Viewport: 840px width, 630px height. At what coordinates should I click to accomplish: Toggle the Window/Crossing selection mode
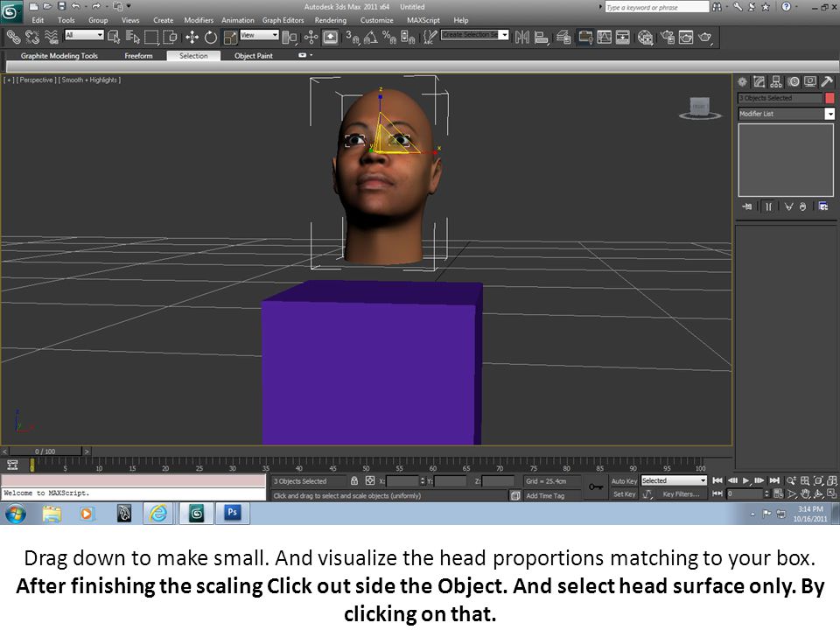point(171,37)
